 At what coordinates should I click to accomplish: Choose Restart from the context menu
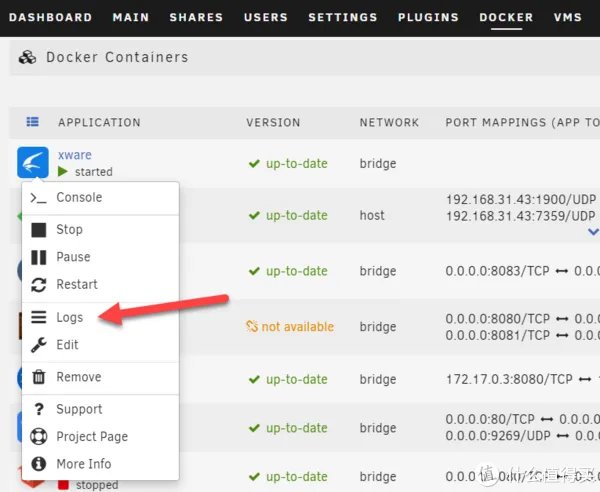(x=76, y=284)
